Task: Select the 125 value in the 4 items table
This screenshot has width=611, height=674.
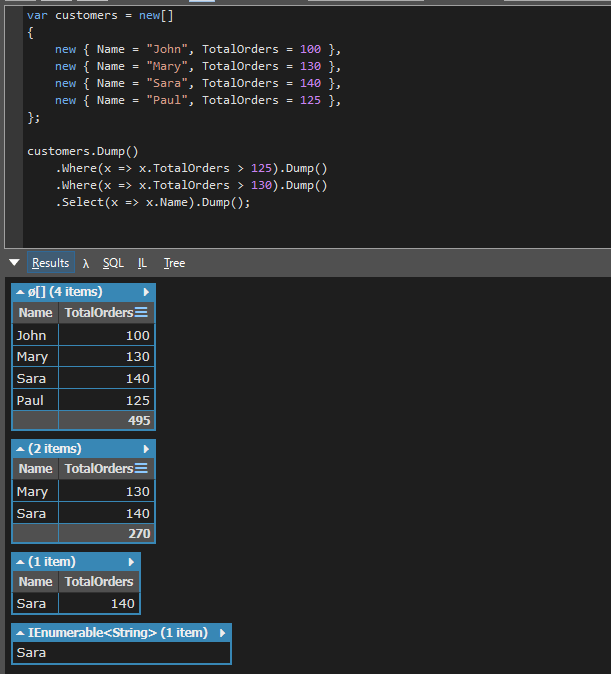Action: (106, 400)
